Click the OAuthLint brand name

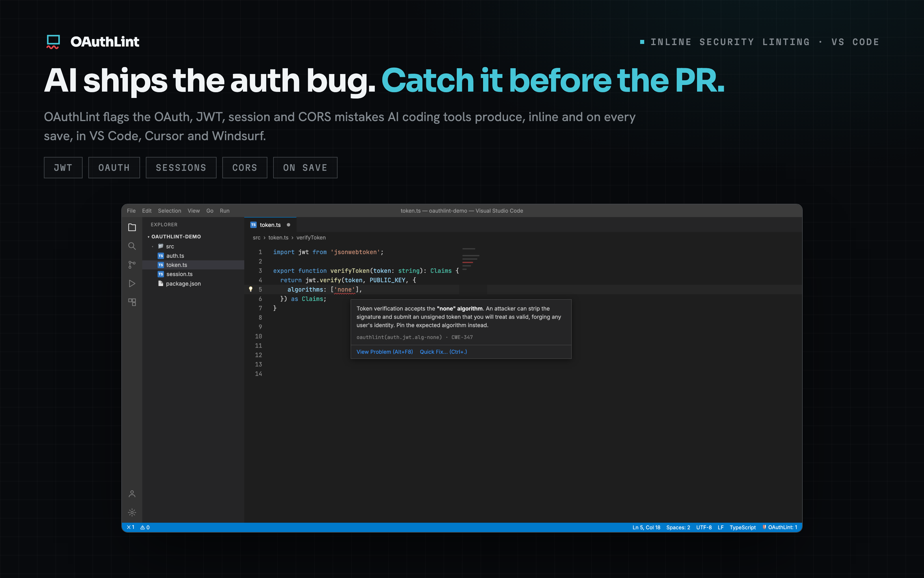coord(105,42)
